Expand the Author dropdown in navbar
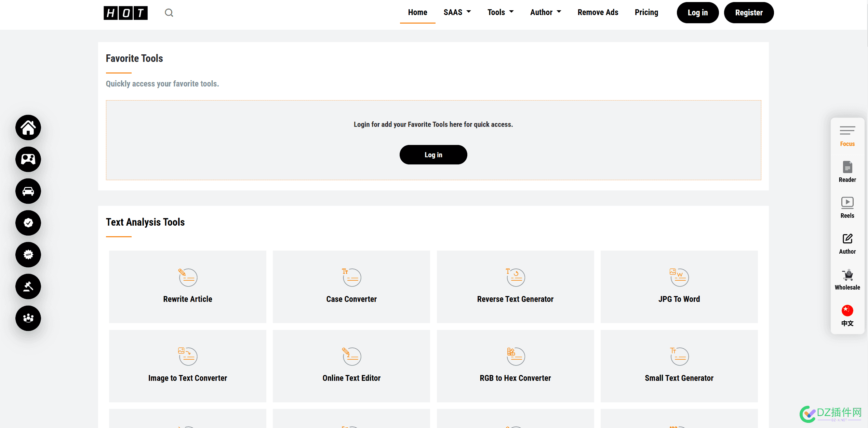The image size is (868, 428). [546, 12]
